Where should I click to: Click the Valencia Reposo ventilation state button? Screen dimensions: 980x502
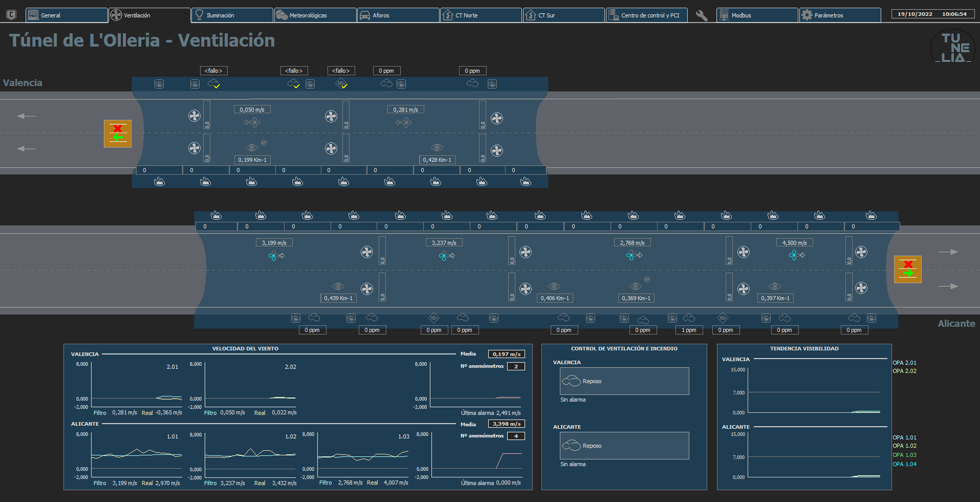pos(624,381)
